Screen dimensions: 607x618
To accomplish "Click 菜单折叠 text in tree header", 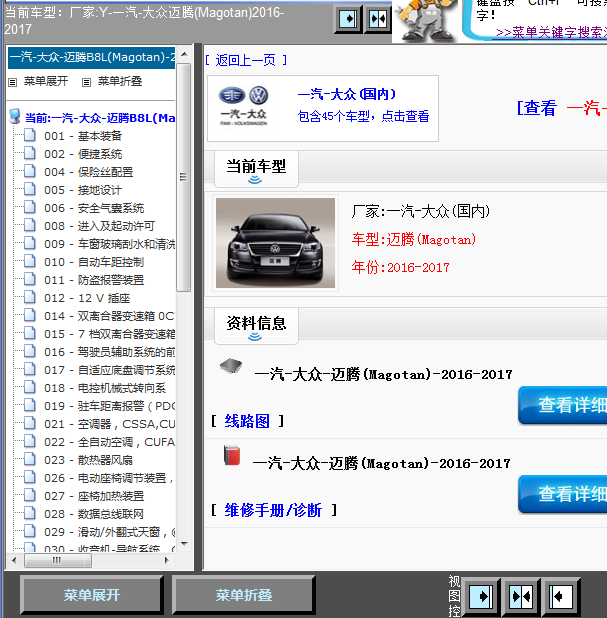I will [120, 81].
